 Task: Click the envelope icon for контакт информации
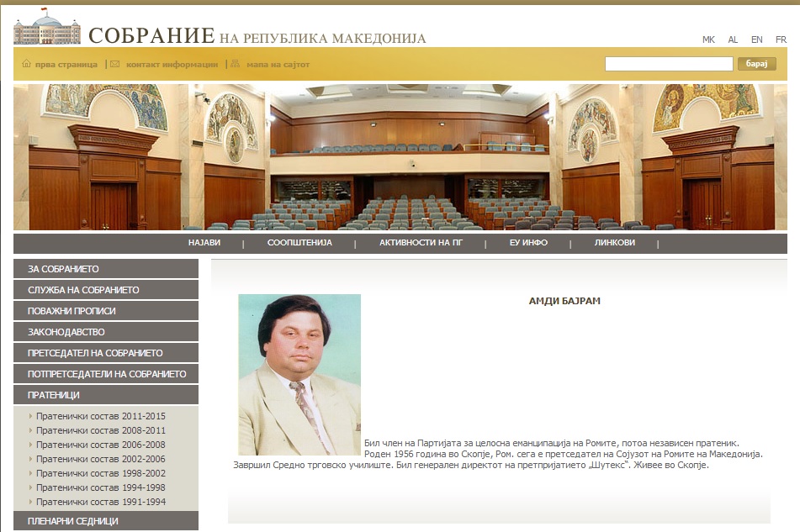click(115, 64)
